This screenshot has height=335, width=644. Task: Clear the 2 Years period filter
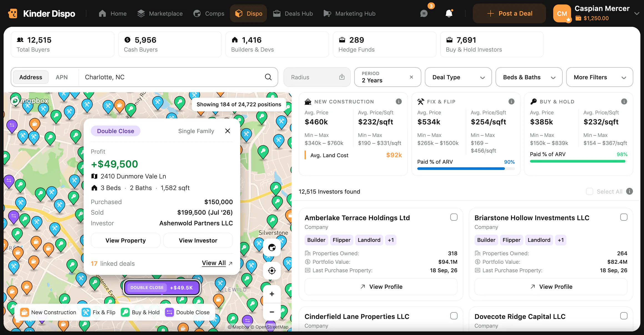(x=411, y=77)
